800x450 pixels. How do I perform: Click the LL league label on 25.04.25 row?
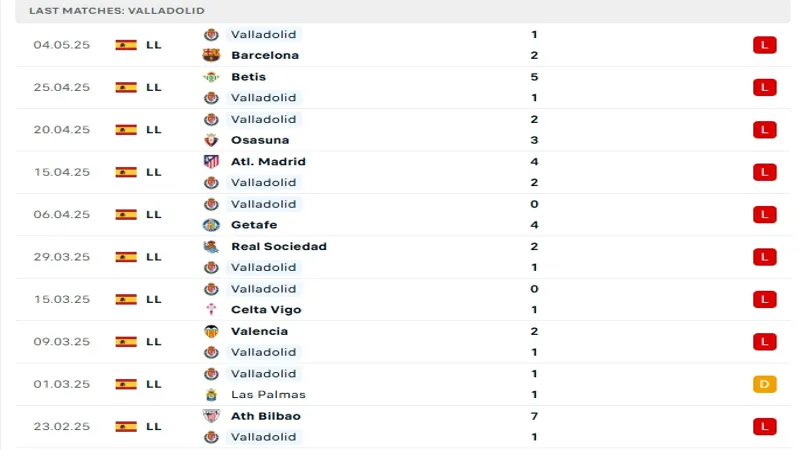point(153,87)
